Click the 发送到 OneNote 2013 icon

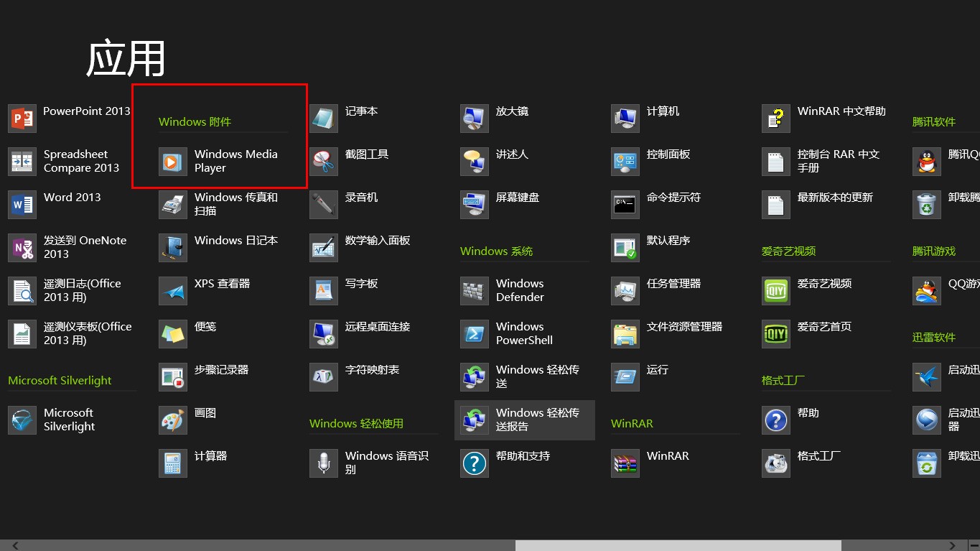(x=22, y=248)
